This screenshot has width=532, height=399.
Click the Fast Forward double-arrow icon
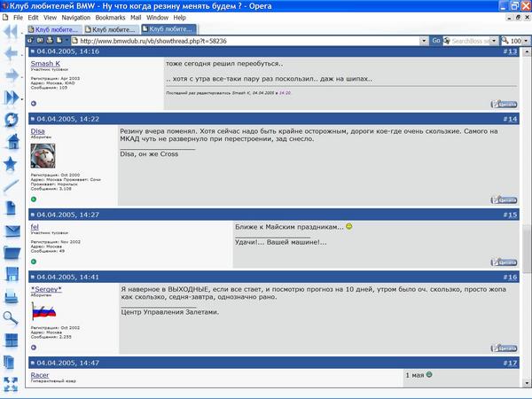[12, 98]
